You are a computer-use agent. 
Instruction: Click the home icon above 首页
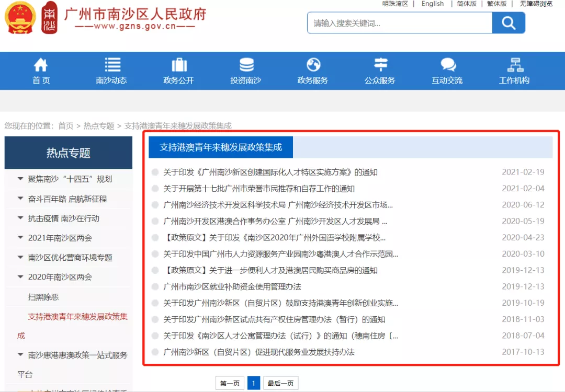41,65
